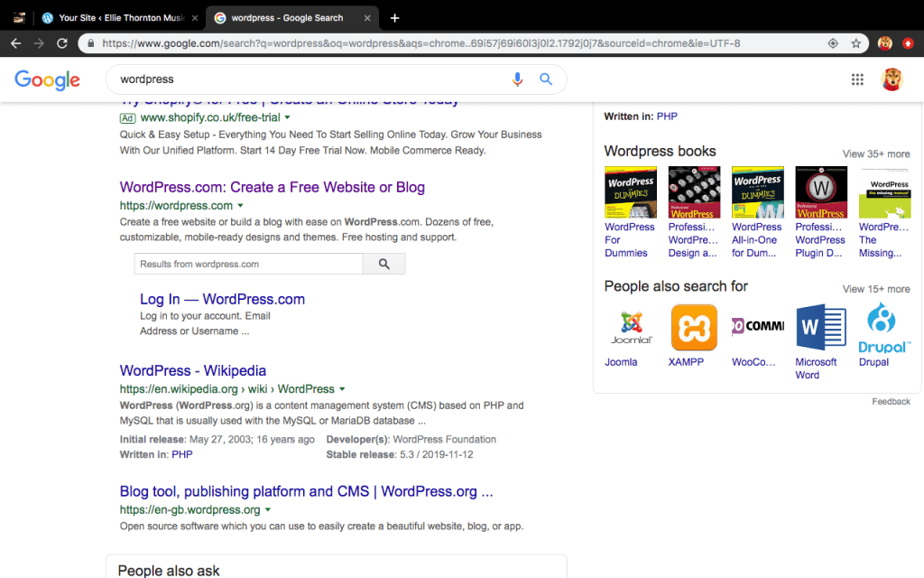Open the Google apps grid icon
This screenshot has width=924, height=578.
click(x=857, y=79)
